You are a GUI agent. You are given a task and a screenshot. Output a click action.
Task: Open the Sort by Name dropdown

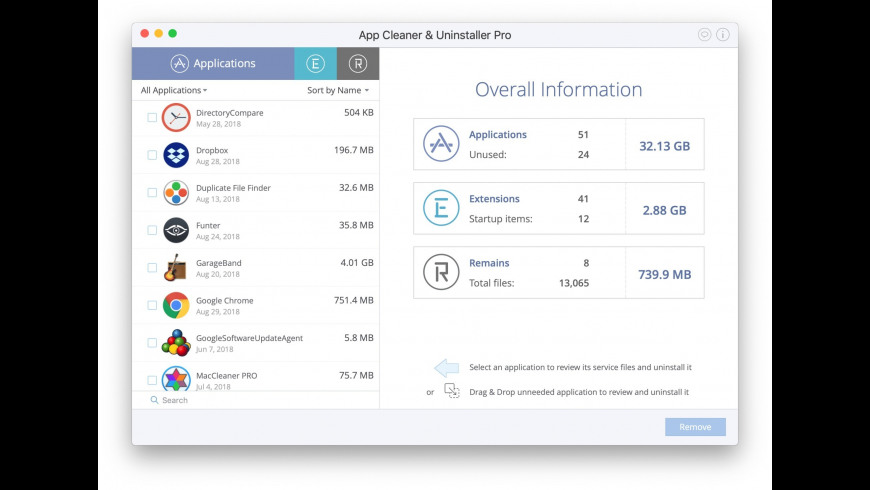338,90
